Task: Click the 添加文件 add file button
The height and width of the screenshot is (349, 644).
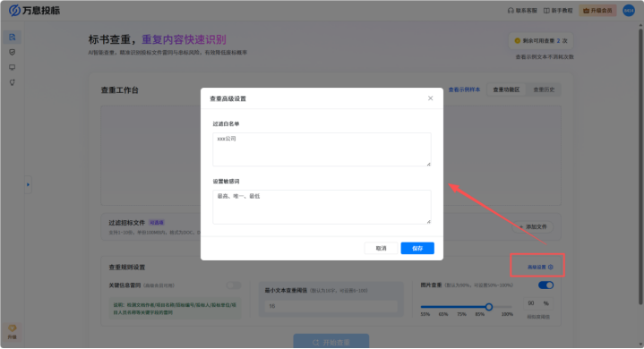Action: coord(533,226)
